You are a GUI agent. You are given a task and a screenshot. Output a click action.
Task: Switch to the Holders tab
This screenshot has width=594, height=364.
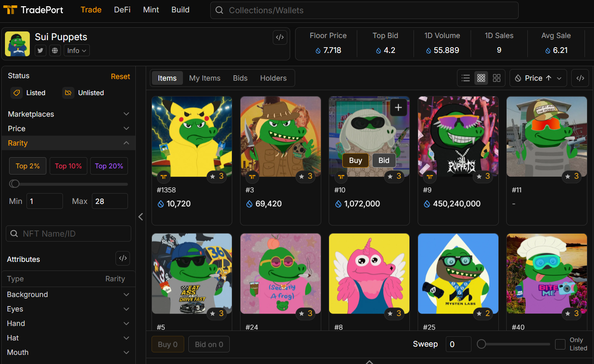[x=273, y=78]
